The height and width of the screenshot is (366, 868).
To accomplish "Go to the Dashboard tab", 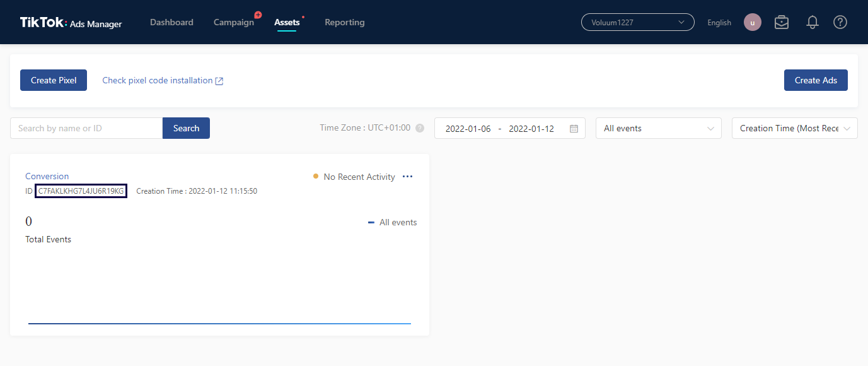I will [x=171, y=23].
